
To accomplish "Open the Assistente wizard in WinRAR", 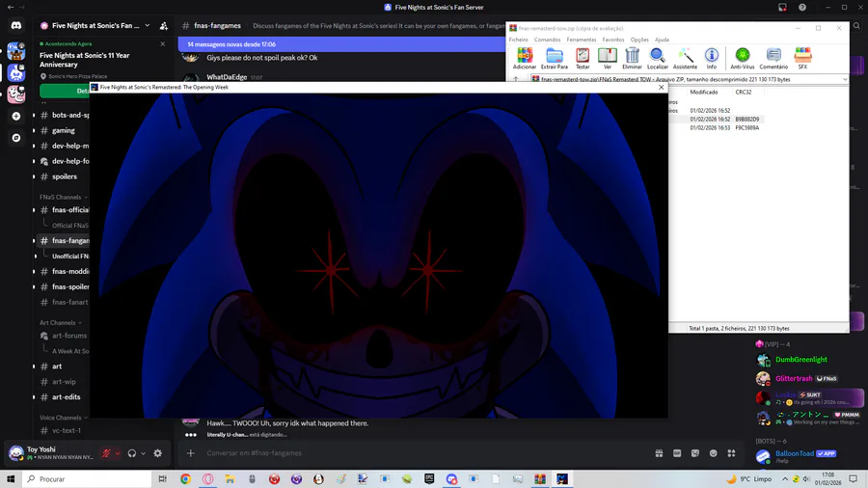I will (x=685, y=58).
